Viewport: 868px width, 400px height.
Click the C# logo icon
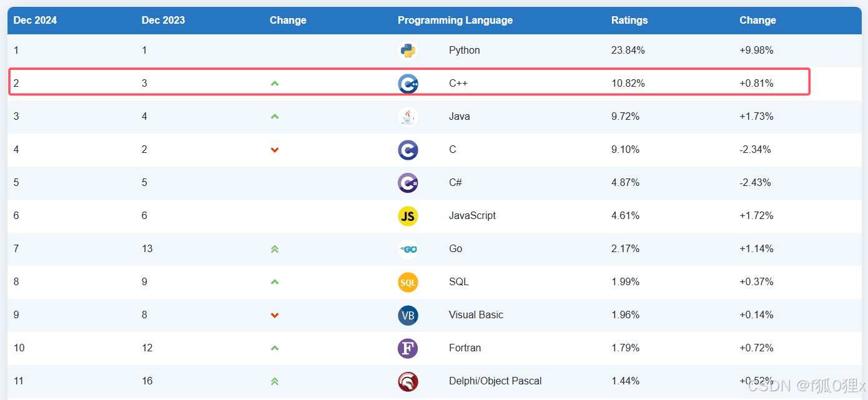408,183
